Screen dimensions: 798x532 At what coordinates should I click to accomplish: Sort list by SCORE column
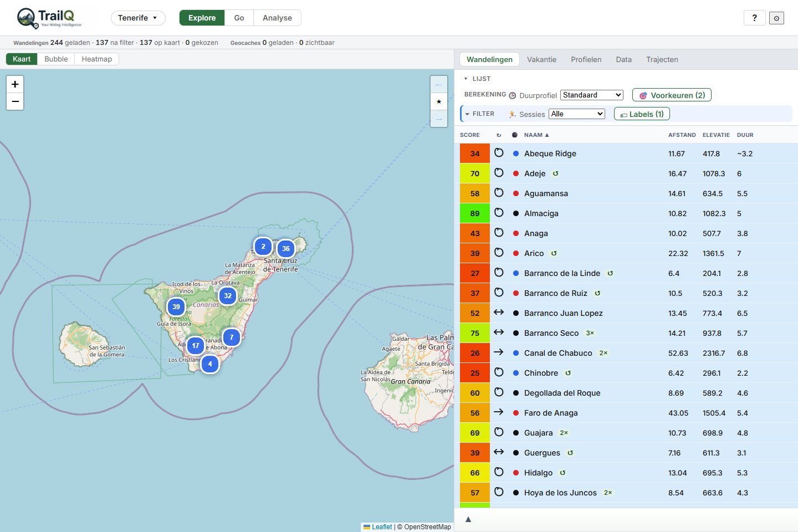click(x=470, y=135)
